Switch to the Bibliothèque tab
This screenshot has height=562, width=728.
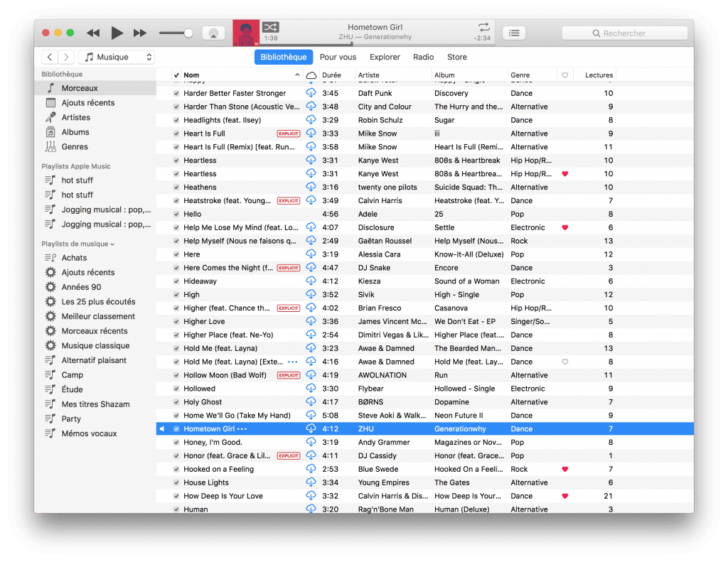(283, 57)
